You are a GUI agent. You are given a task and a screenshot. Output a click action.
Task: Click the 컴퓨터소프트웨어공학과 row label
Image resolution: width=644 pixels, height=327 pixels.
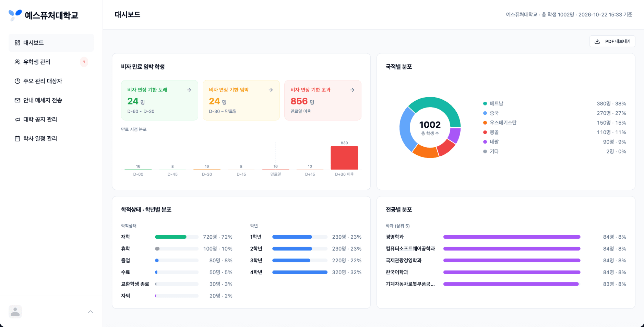[x=410, y=249]
